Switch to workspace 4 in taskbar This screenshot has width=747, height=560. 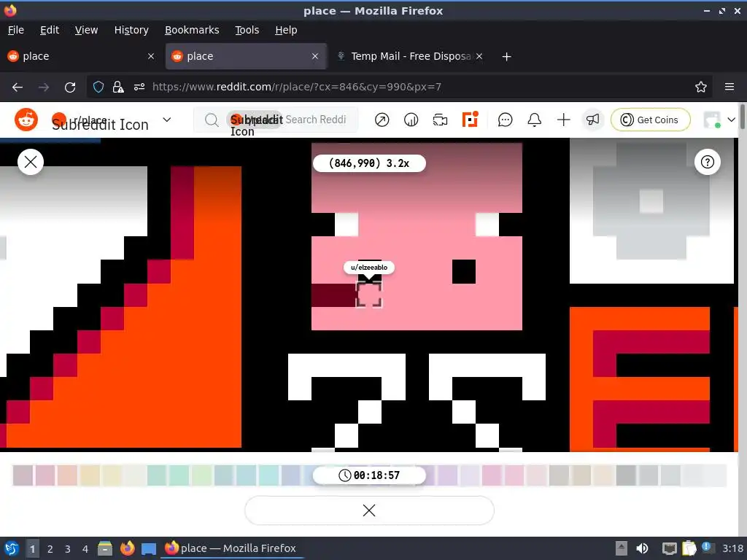click(85, 549)
